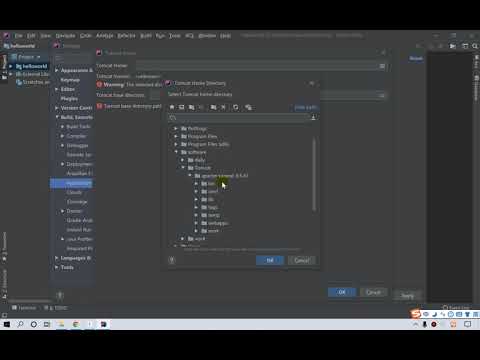The width and height of the screenshot is (480, 360).
Task: Select Keymap in Settings tree
Action: tap(70, 80)
